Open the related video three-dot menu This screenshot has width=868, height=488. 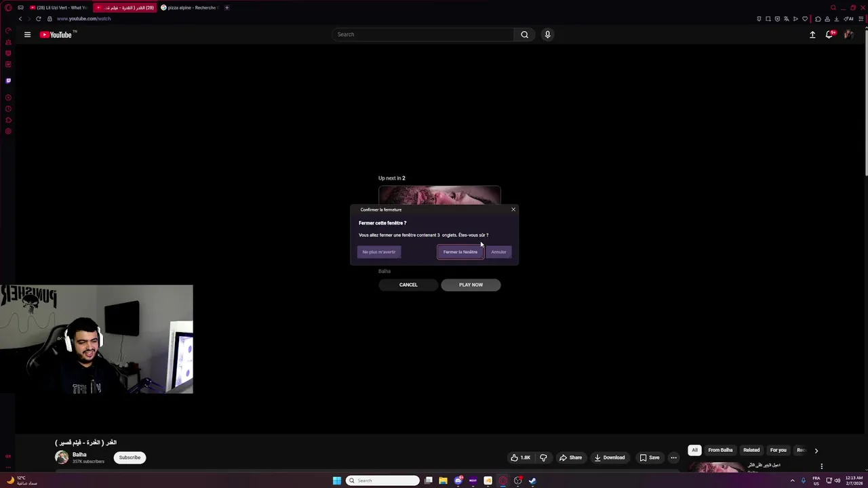point(821,466)
